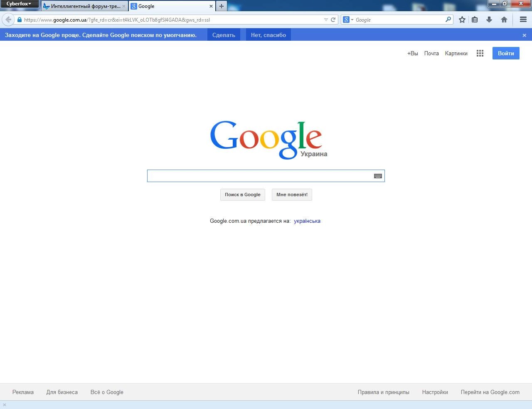Open the Почта link
This screenshot has width=532, height=409.
pos(431,53)
